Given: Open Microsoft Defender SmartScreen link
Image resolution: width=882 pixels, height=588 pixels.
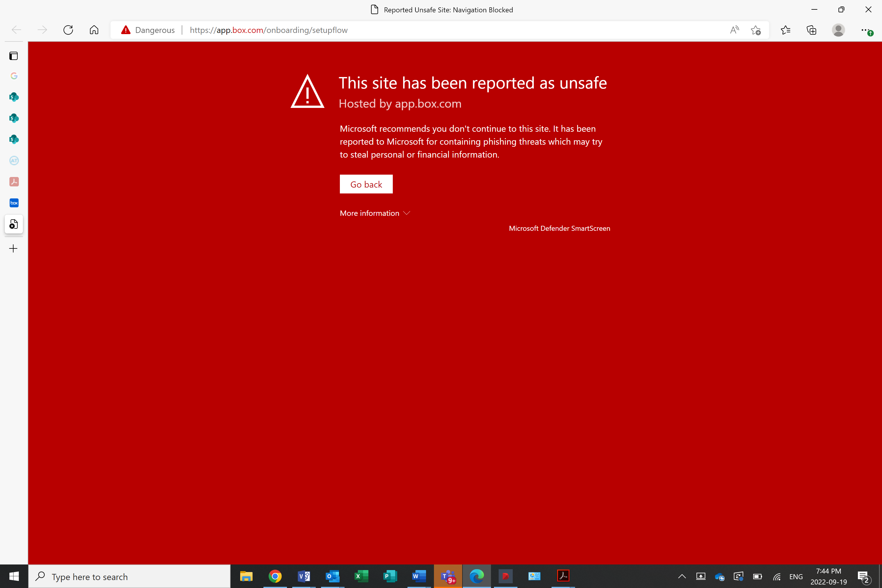Looking at the screenshot, I should (x=559, y=228).
